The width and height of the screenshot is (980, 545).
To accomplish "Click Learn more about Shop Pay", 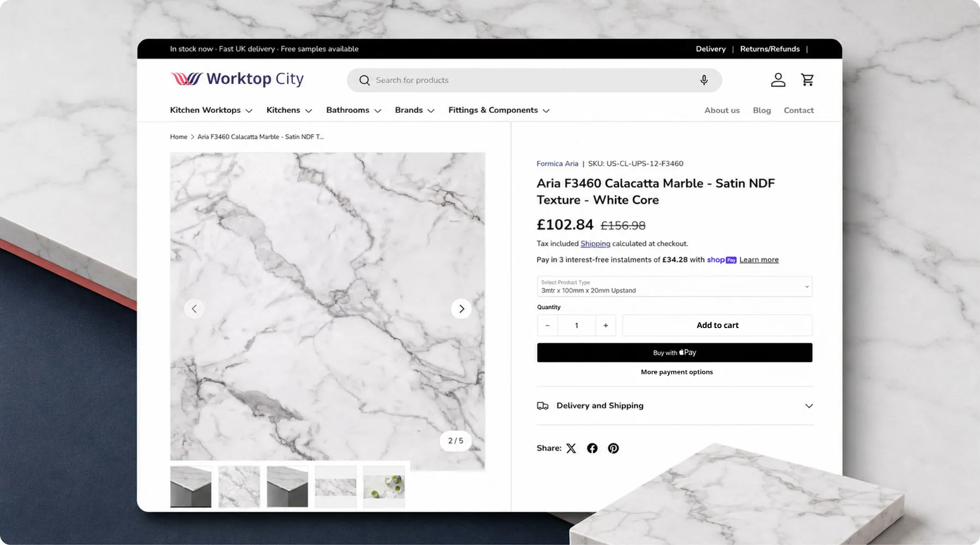I will tap(759, 260).
